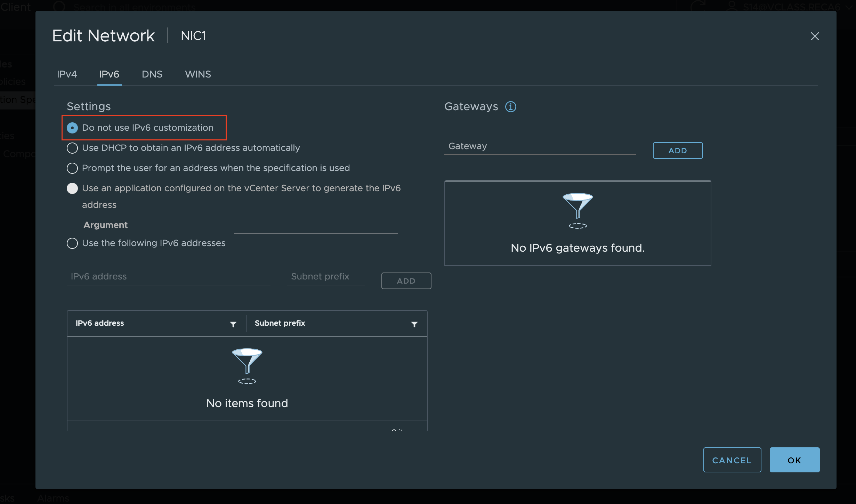Confirm with the OK button
This screenshot has width=856, height=504.
click(x=794, y=460)
